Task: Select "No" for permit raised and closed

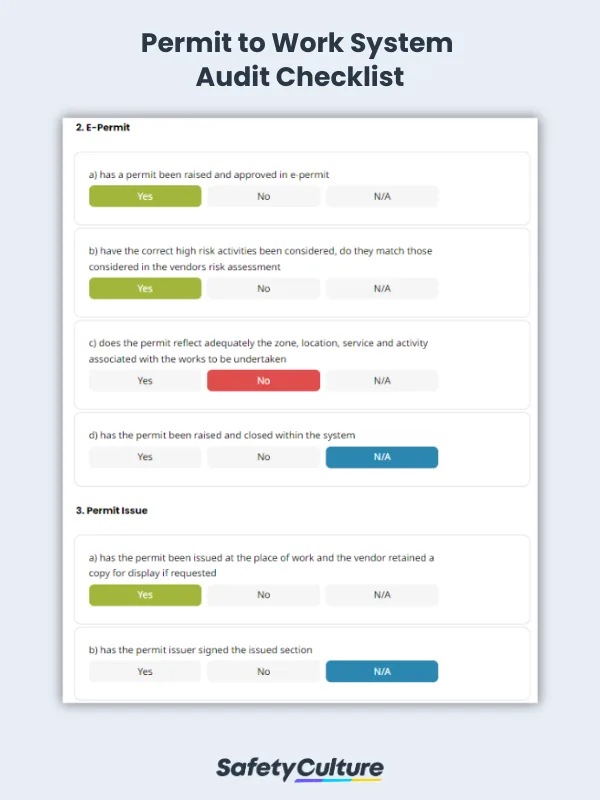Action: point(263,457)
